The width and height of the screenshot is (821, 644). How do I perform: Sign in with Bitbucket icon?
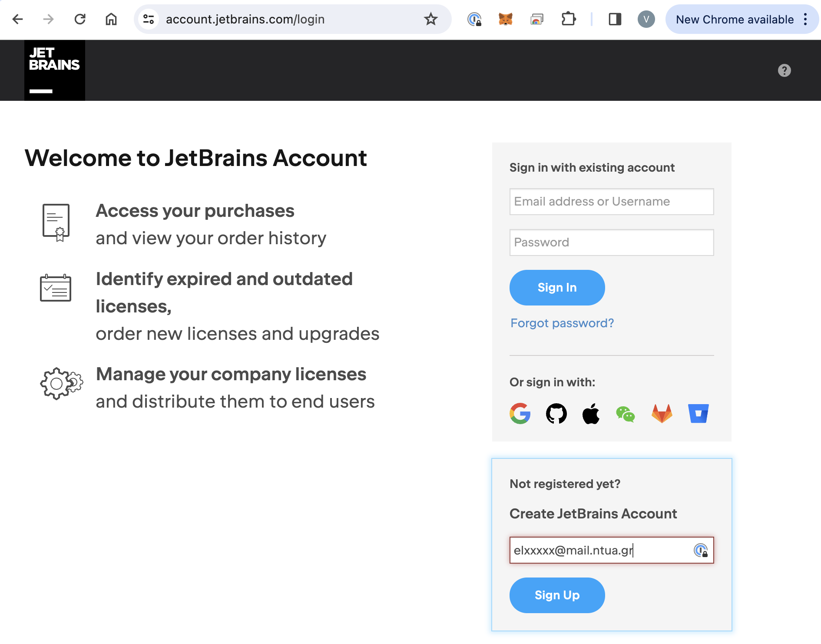pos(699,413)
